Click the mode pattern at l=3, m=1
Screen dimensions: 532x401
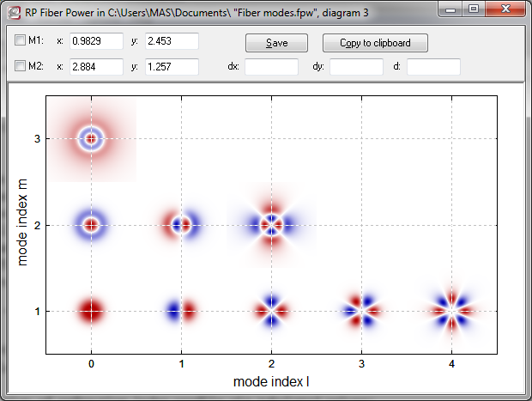click(x=361, y=310)
